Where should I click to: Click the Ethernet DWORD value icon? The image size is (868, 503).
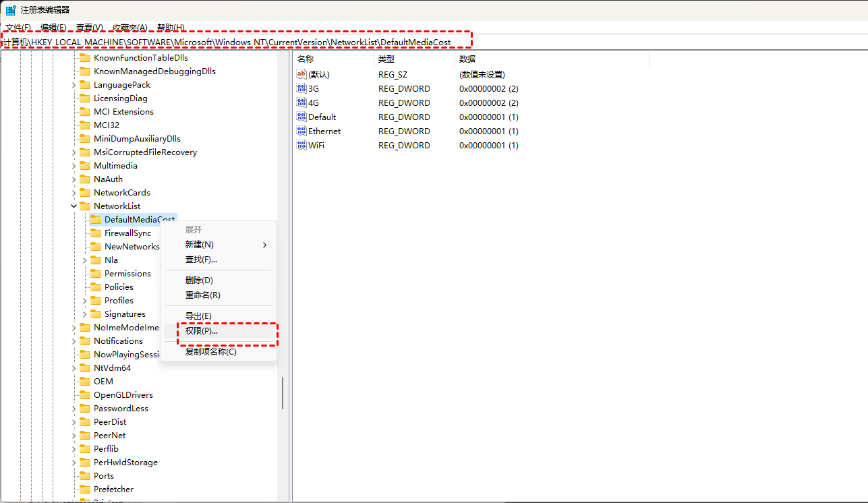click(301, 131)
